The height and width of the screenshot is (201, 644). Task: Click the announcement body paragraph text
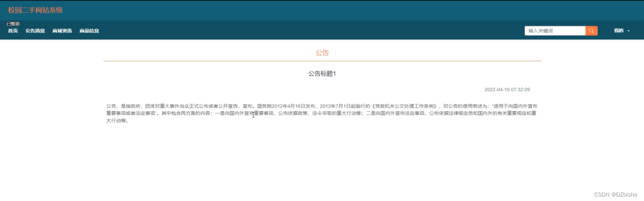pyautogui.click(x=322, y=113)
